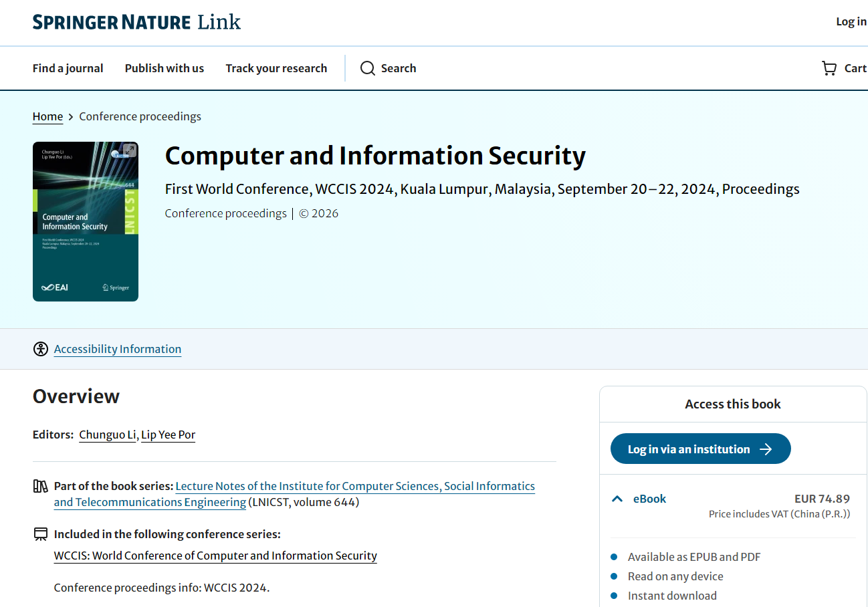Open Publish with us menu
Screen dimensions: 868x607
pos(165,68)
